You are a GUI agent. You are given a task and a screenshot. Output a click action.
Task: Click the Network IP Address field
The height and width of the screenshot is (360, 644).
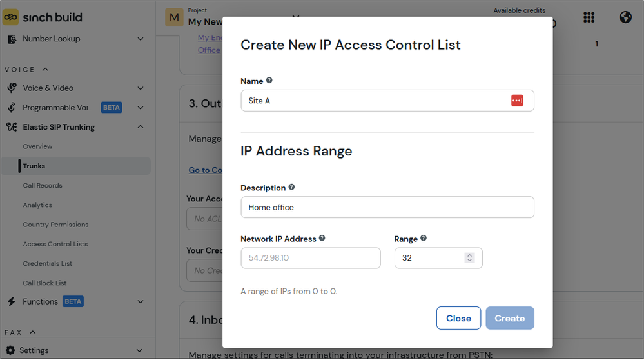[x=311, y=258]
